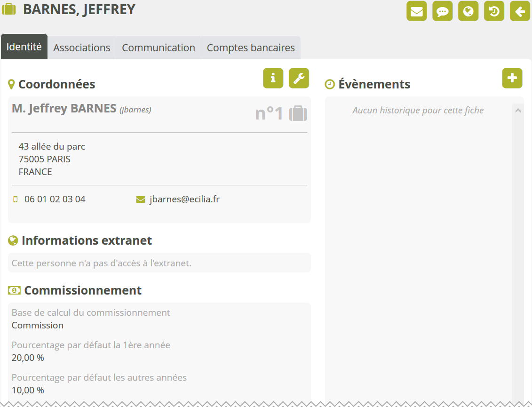
Task: Click the M. Jeffrey BARNES name heading
Action: point(64,109)
